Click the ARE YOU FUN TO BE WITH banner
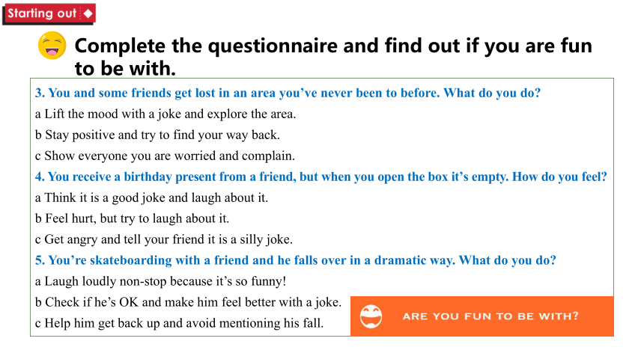This screenshot has width=644, height=362. click(x=482, y=316)
